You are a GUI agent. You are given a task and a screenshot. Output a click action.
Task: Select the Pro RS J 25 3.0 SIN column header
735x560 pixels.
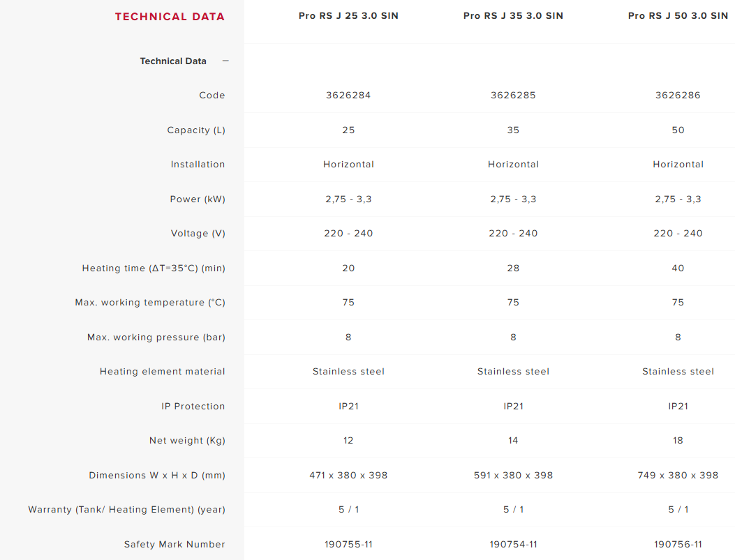click(x=348, y=15)
